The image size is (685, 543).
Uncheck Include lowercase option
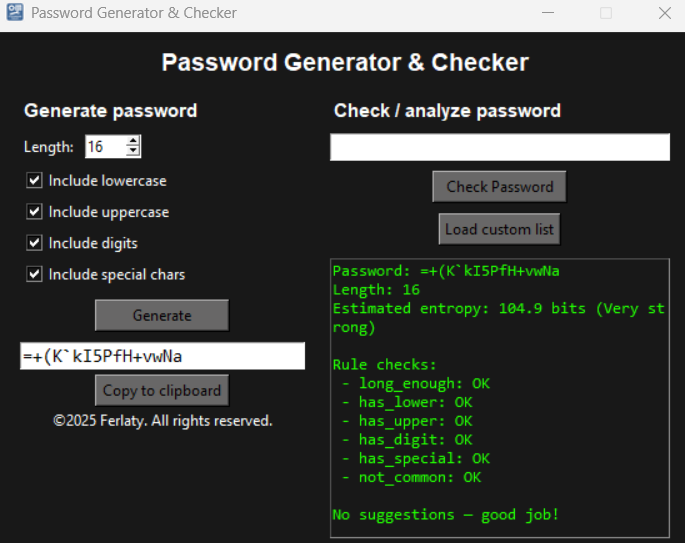point(35,181)
